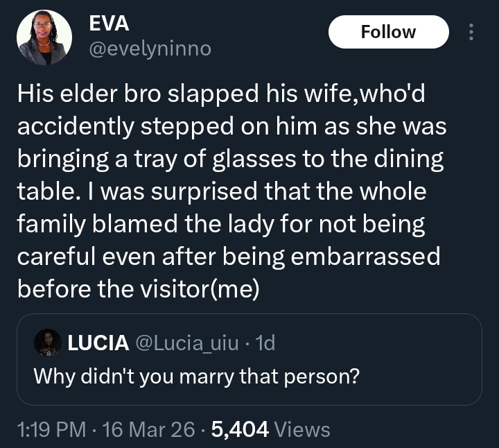Open quoted text "Why didn't you marry that person?"
The image size is (499, 448).
tap(197, 377)
